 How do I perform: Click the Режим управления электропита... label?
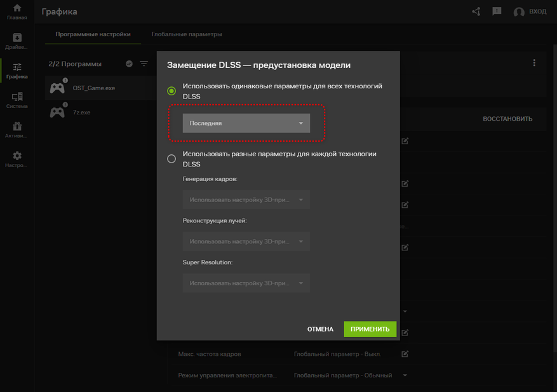[x=227, y=375]
